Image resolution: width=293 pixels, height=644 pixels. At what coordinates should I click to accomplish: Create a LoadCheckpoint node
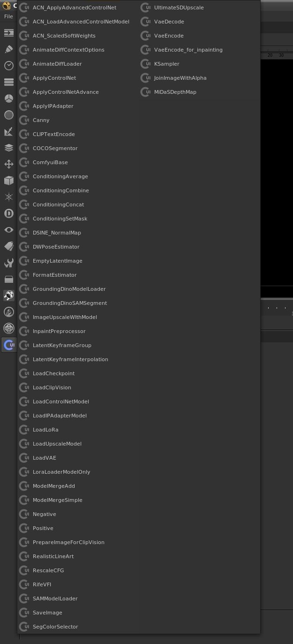coord(53,373)
